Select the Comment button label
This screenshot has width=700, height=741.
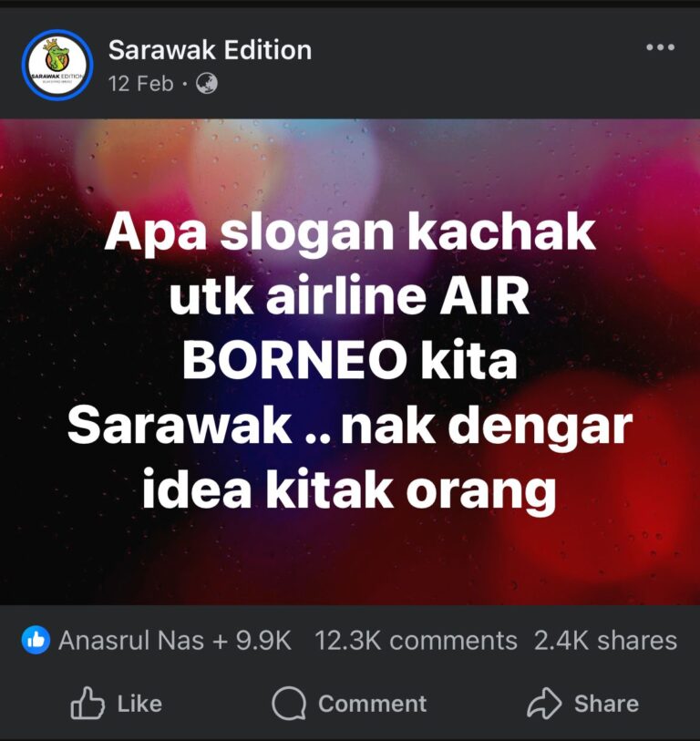point(372,704)
